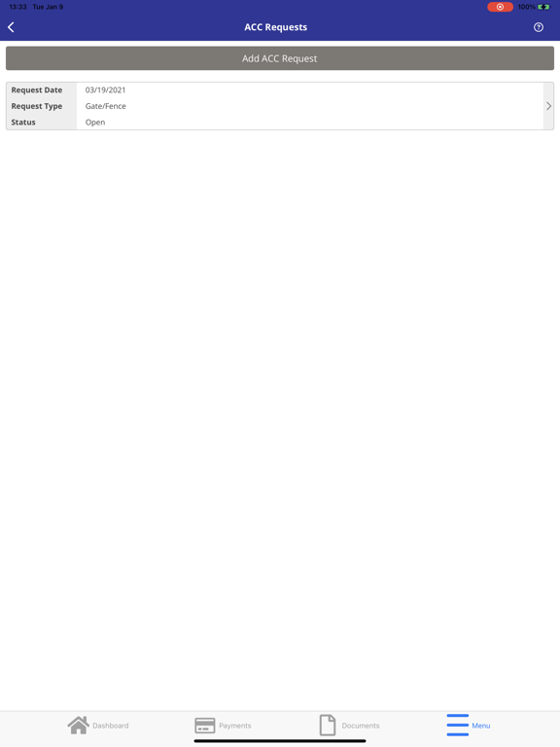Switch to the Dashboard tab label
This screenshot has height=747, width=560.
(x=111, y=726)
